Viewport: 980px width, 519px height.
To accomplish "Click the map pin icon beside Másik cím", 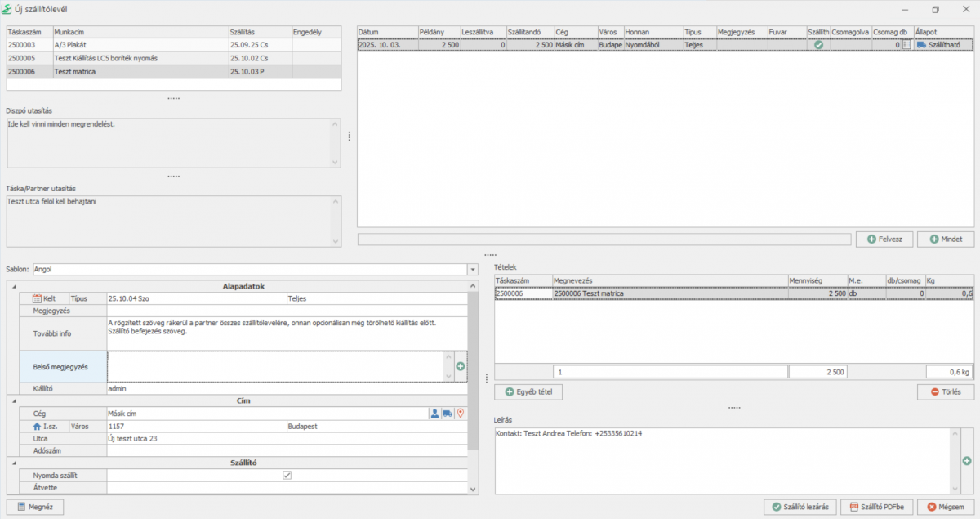I will pos(460,414).
